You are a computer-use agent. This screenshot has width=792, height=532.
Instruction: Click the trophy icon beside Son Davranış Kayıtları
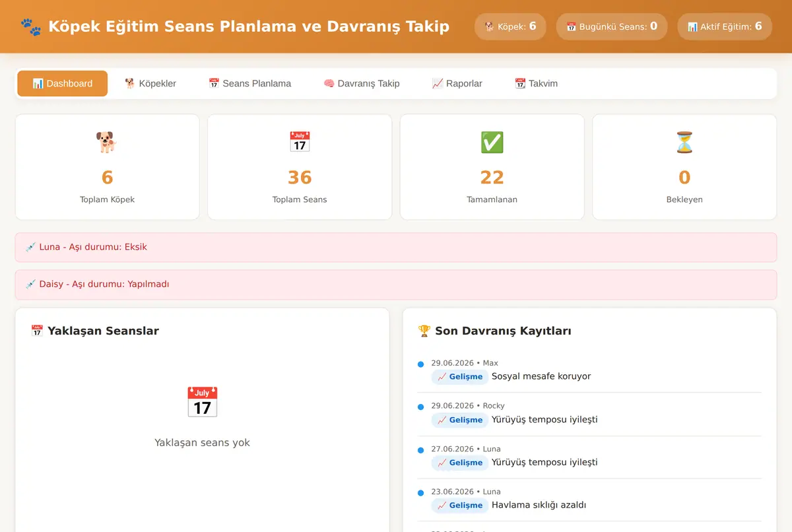pyautogui.click(x=424, y=331)
